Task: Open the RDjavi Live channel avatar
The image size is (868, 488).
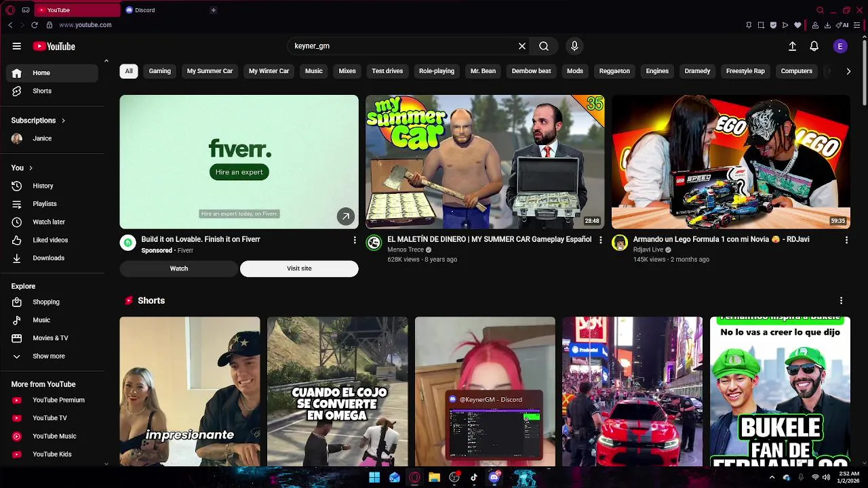Action: tap(620, 243)
